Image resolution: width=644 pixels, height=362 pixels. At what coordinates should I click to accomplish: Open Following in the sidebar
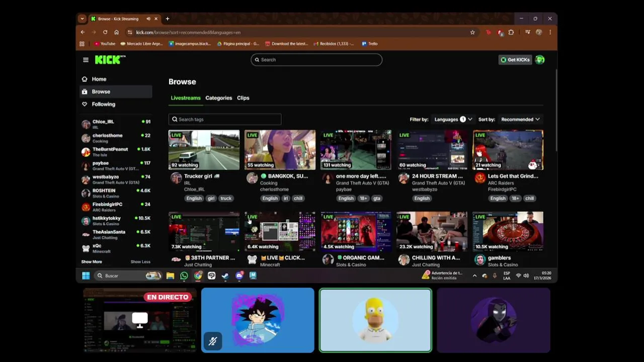(x=116, y=104)
